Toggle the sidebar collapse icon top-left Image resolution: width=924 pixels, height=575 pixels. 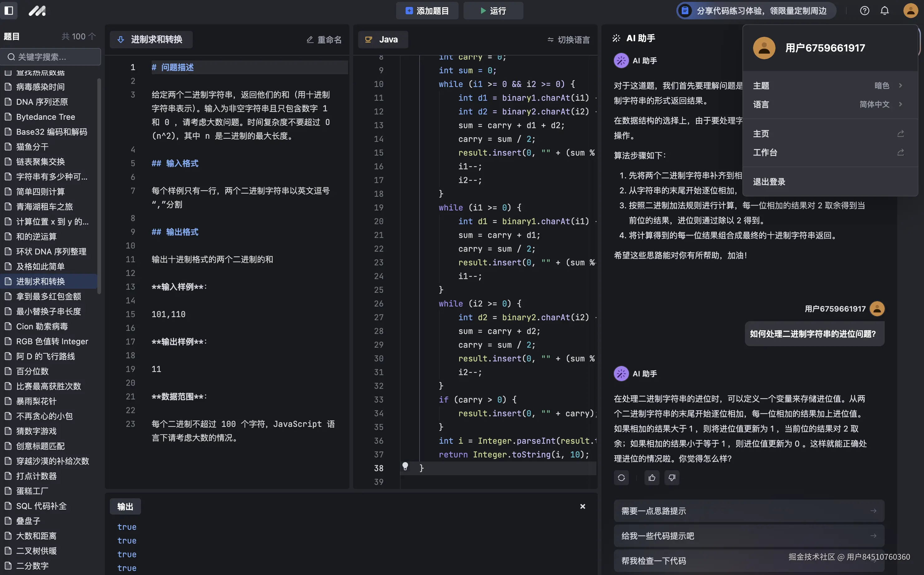tap(9, 11)
